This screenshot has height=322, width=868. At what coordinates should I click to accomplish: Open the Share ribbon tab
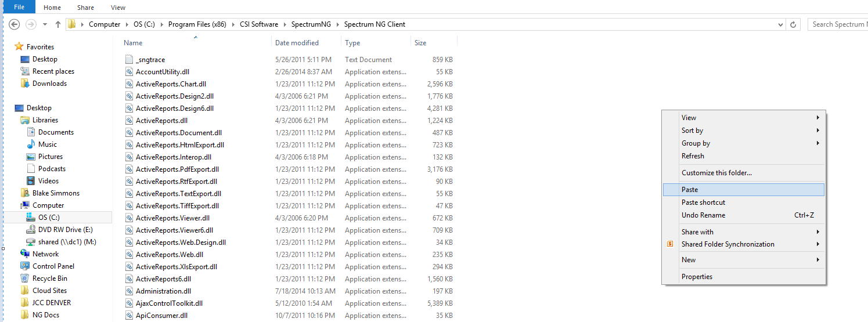pos(86,8)
